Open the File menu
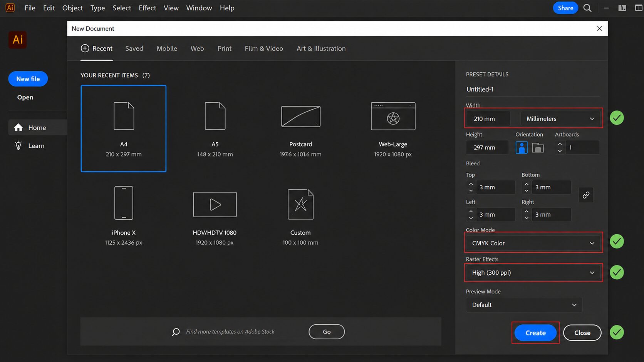644x362 pixels. coord(30,8)
